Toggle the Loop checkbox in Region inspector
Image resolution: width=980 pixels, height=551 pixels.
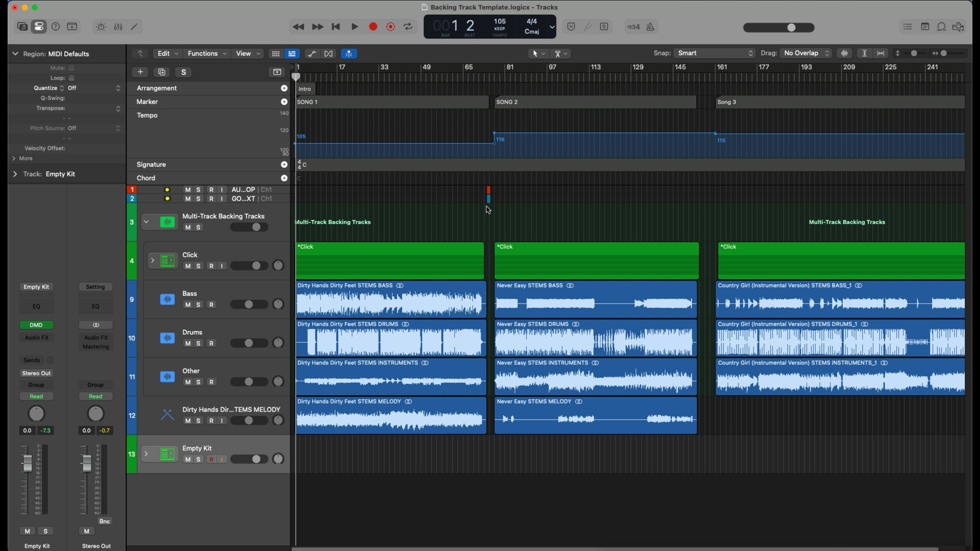click(72, 78)
